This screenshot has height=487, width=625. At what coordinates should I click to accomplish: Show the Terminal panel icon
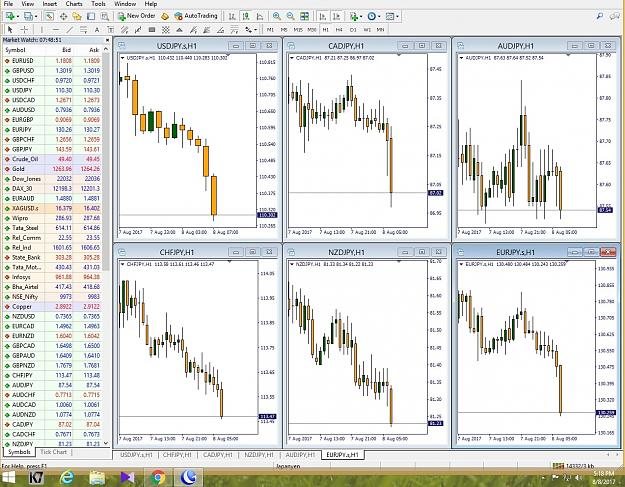(91, 16)
